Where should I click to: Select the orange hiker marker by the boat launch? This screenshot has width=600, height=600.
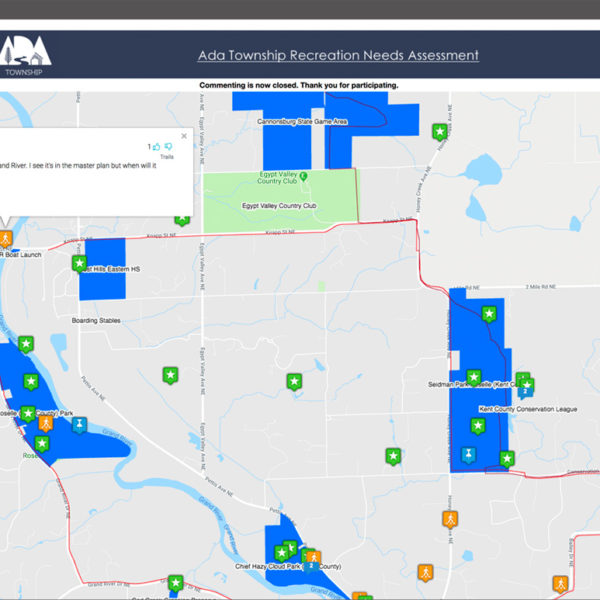click(x=6, y=238)
